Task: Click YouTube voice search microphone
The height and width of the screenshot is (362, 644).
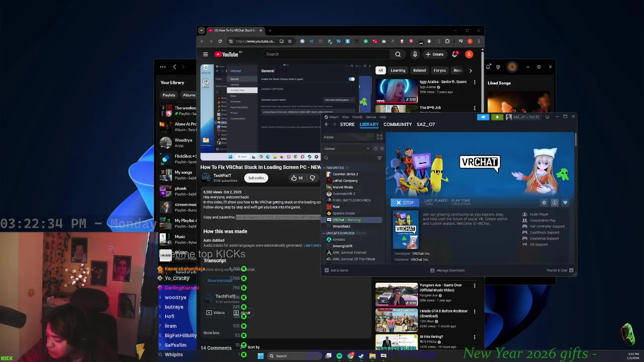Action: [415, 54]
